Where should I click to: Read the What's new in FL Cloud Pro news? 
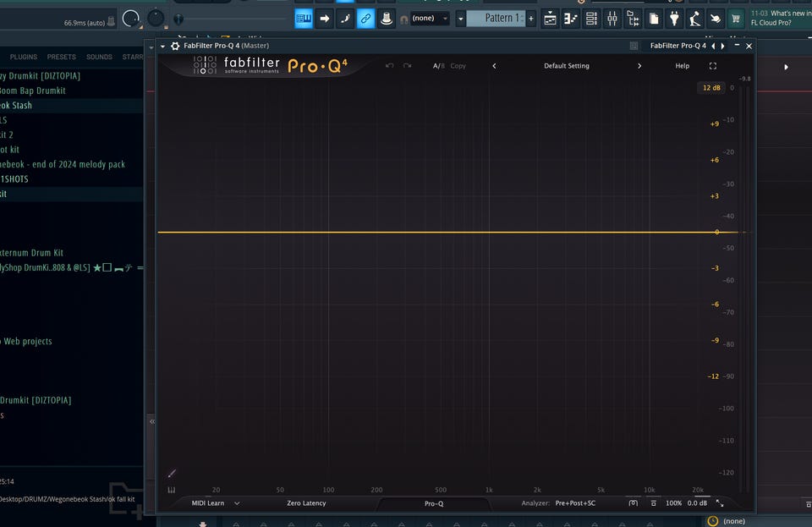coord(781,18)
